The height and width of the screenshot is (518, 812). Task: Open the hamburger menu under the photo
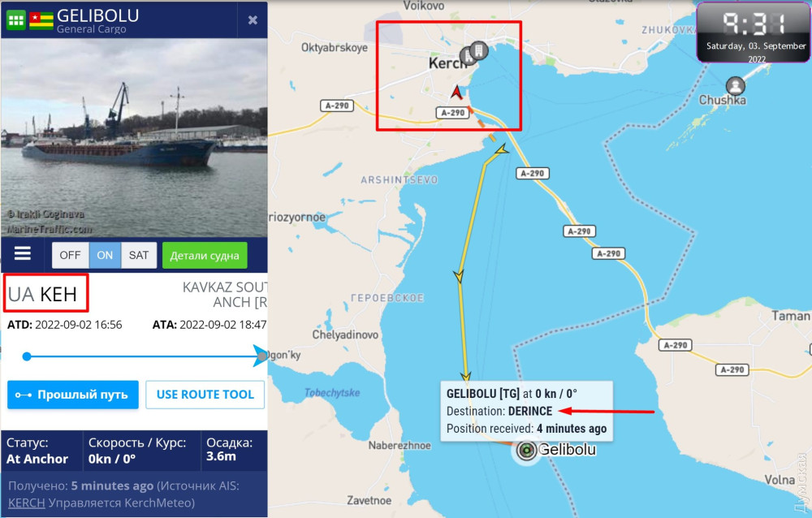tap(22, 254)
